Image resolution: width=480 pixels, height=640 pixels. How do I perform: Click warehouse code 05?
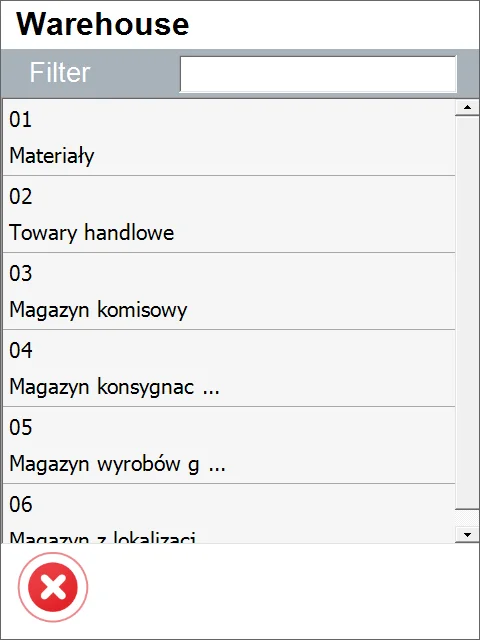click(20, 427)
